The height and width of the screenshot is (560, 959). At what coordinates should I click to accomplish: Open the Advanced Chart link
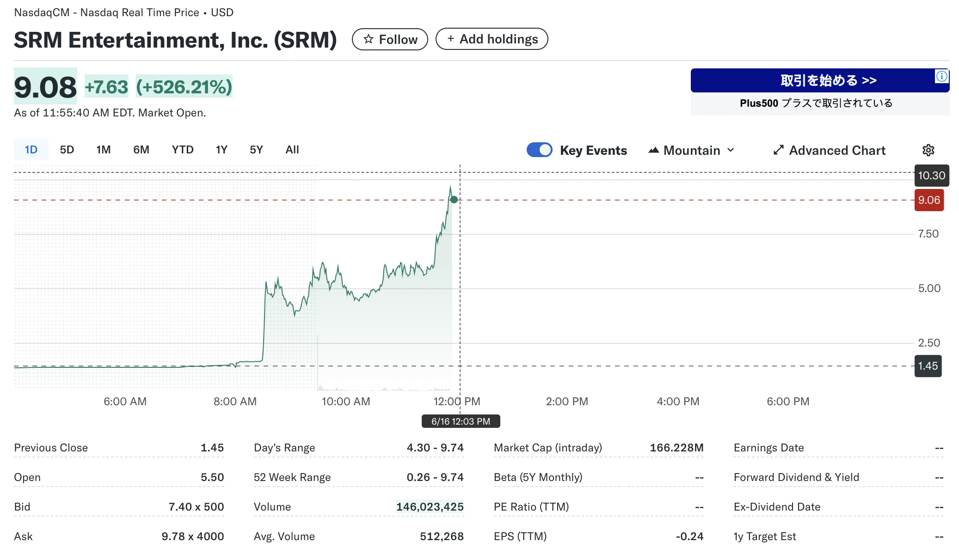(x=837, y=150)
